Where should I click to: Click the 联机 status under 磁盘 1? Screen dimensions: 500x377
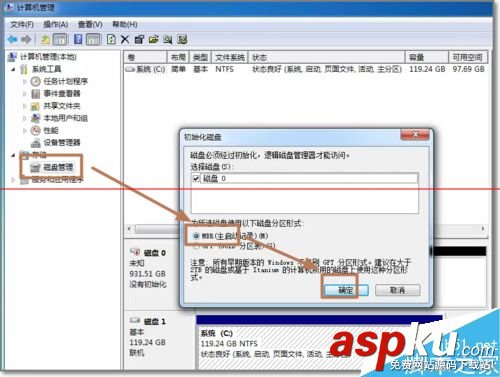pos(137,353)
